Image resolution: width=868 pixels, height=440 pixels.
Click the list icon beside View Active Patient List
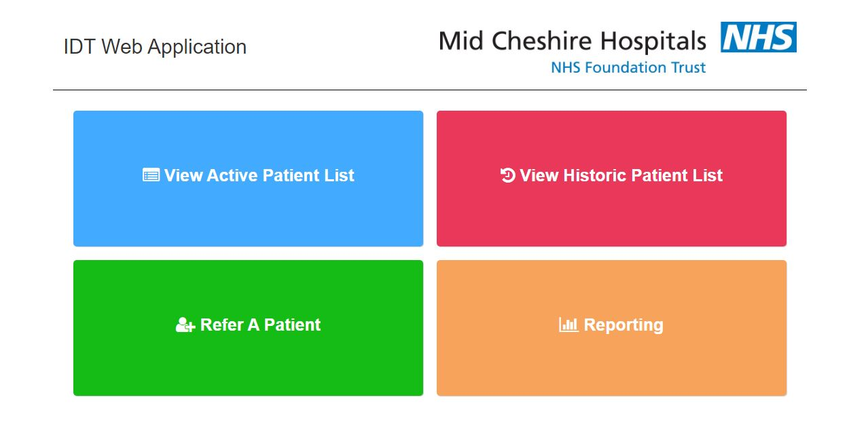pyautogui.click(x=151, y=175)
